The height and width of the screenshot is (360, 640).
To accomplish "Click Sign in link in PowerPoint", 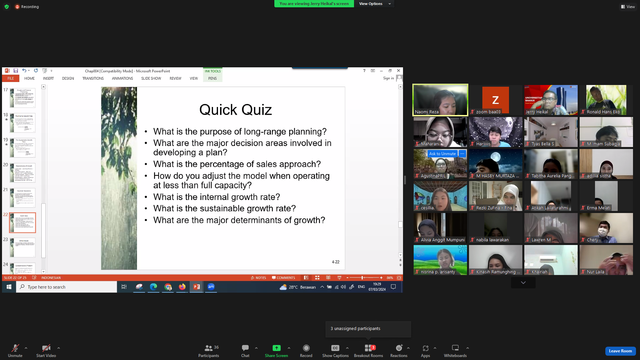I will point(389,78).
